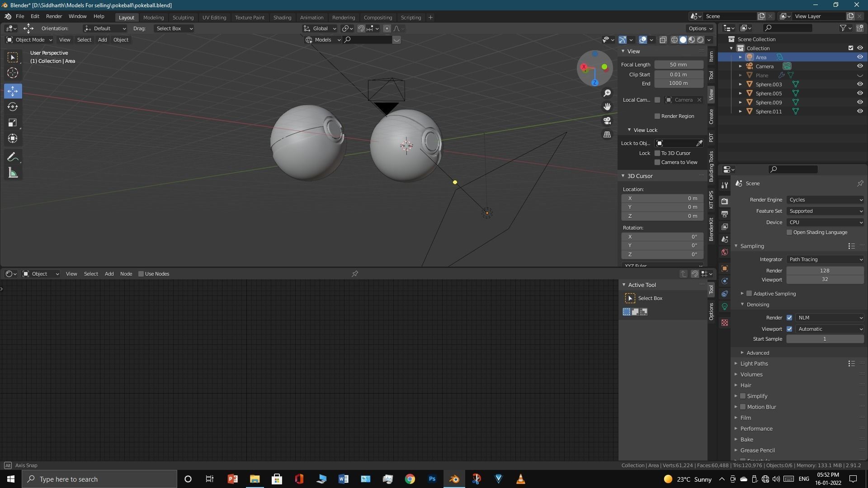
Task: Click the viewport Options button
Action: [700, 28]
